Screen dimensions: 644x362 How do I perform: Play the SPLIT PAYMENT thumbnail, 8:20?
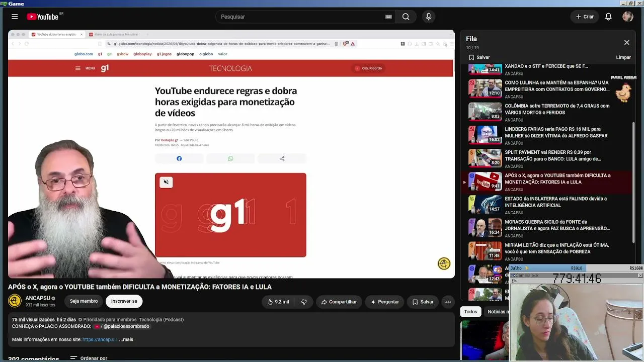click(x=485, y=158)
